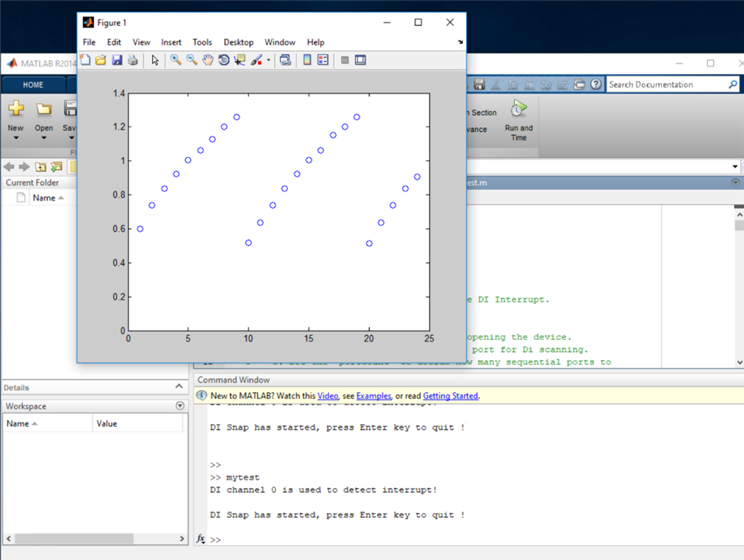744x560 pixels.
Task: Dock Figure 1 using the small corner arrow
Action: [x=461, y=42]
